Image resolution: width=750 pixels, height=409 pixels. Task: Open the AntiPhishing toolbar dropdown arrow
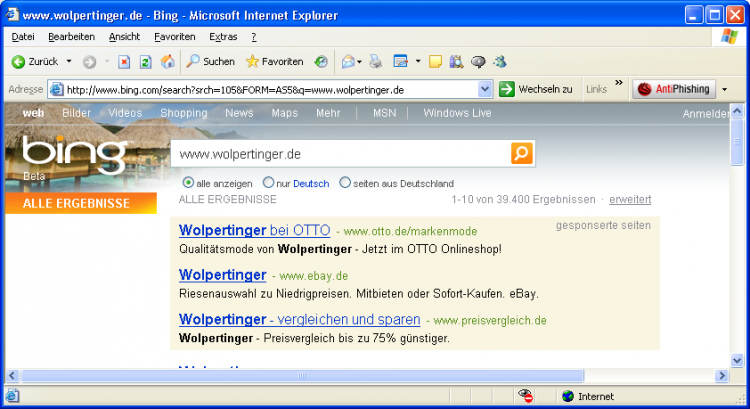(x=724, y=89)
